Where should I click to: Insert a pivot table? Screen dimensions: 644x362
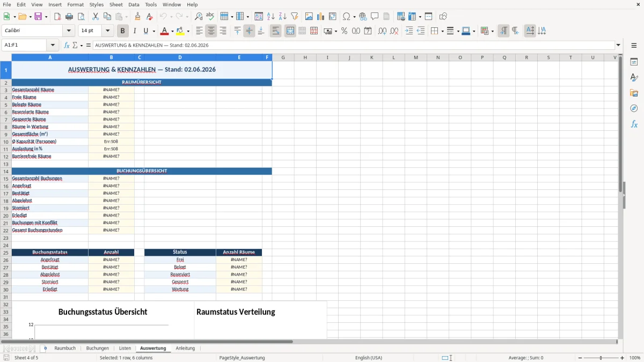pos(333,17)
